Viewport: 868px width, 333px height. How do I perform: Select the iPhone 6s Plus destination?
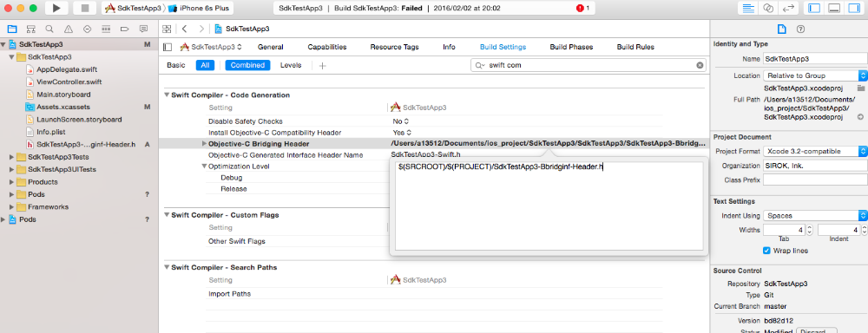[200, 9]
